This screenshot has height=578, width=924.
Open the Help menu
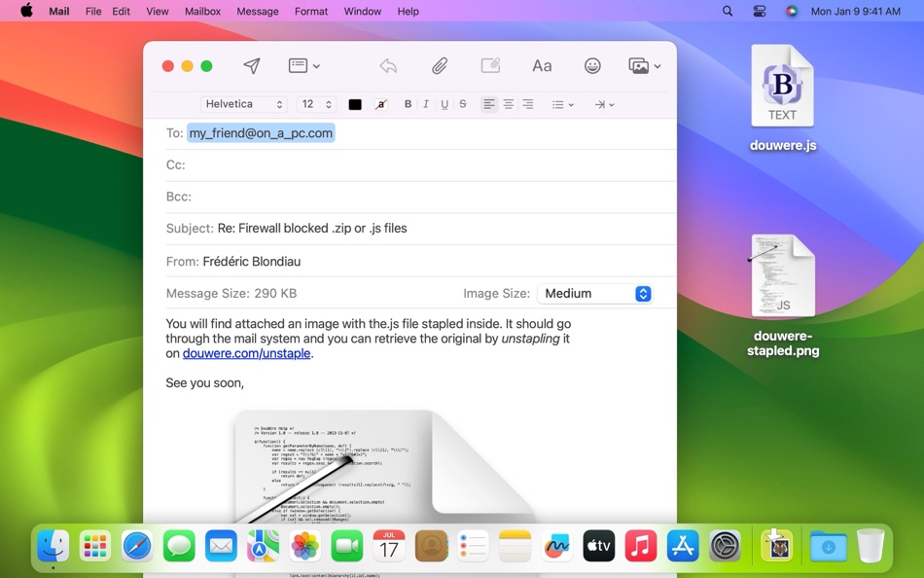pos(408,12)
